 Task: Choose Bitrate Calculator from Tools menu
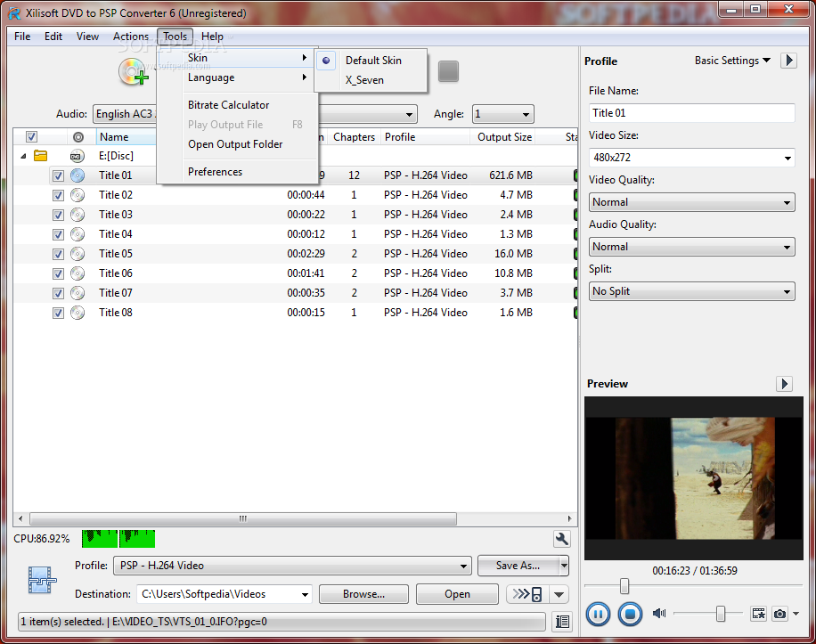tap(238, 105)
